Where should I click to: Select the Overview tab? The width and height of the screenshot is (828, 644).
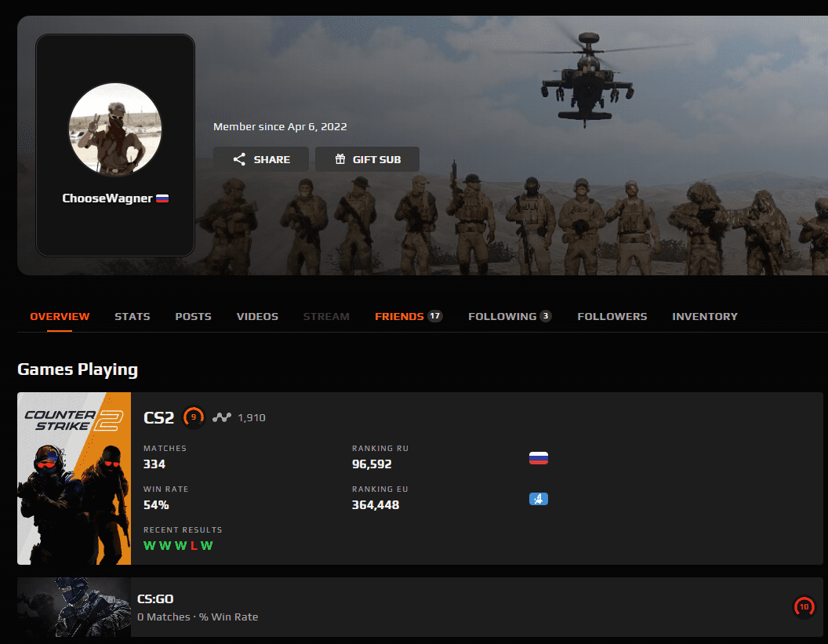pos(60,316)
